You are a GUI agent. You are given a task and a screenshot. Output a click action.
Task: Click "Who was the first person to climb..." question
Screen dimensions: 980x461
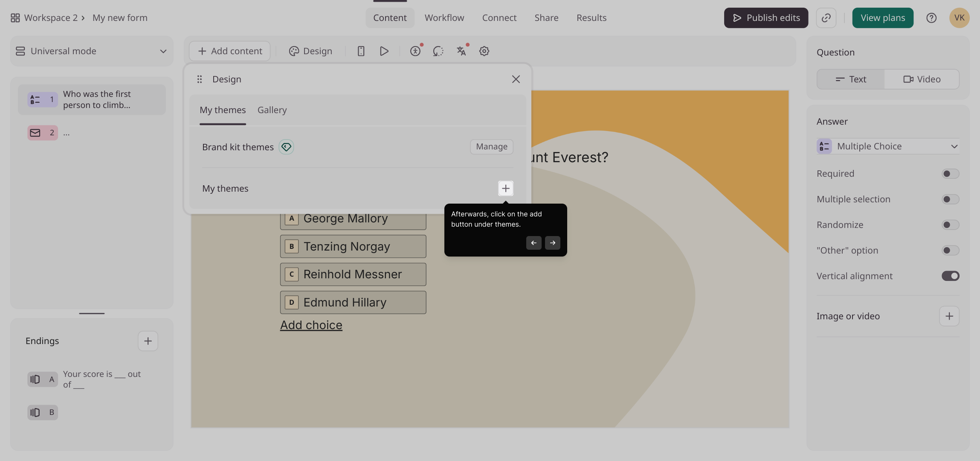pyautogui.click(x=92, y=99)
